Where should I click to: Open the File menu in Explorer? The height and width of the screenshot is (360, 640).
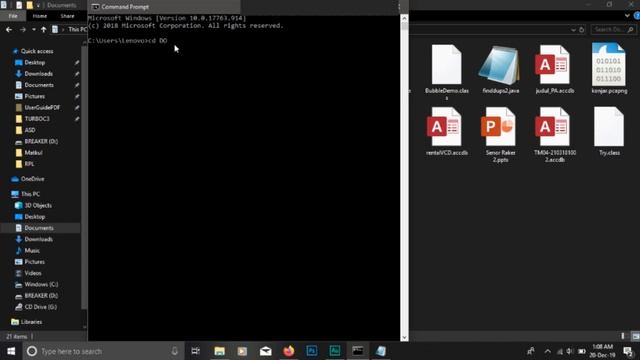(x=13, y=16)
